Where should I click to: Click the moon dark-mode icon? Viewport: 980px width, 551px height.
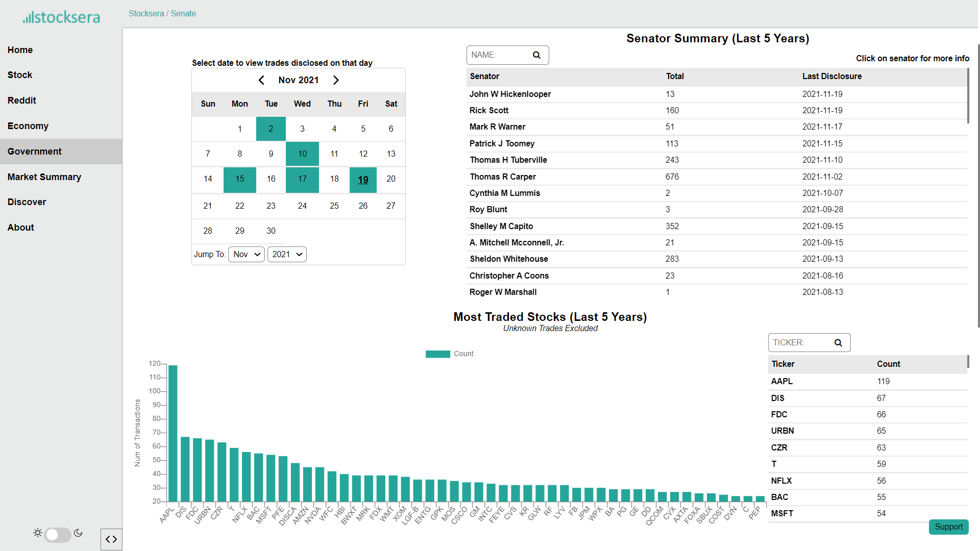78,533
